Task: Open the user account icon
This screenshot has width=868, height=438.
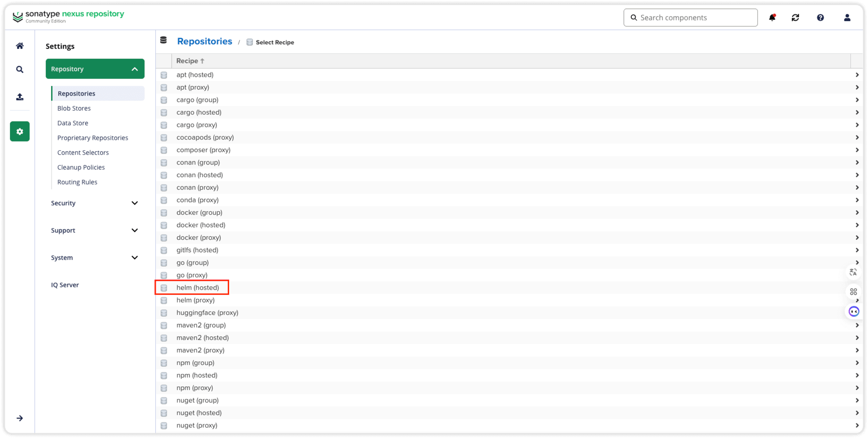Action: pos(847,17)
